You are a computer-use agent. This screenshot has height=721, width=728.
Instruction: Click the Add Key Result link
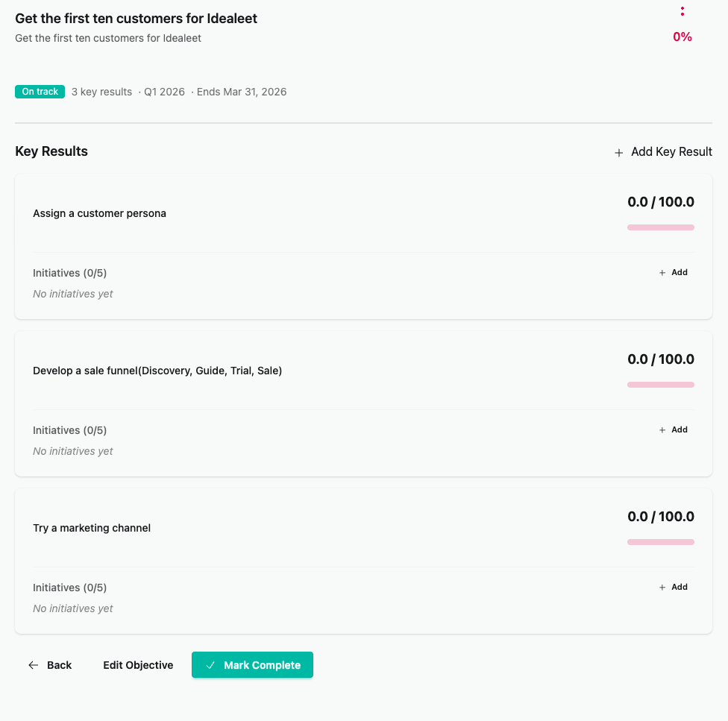click(x=671, y=151)
